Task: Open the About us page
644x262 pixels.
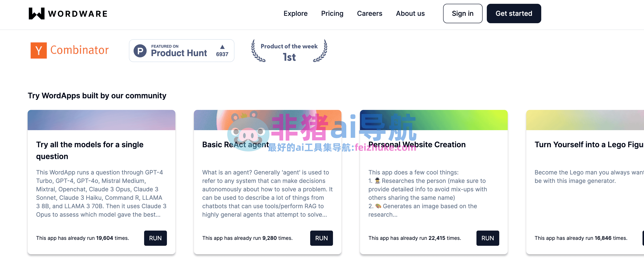Action: [x=410, y=14]
